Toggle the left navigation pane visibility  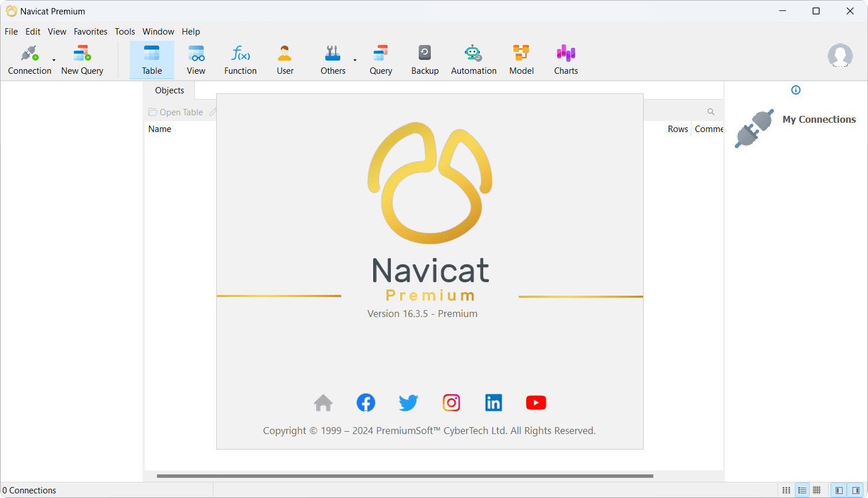coord(839,490)
